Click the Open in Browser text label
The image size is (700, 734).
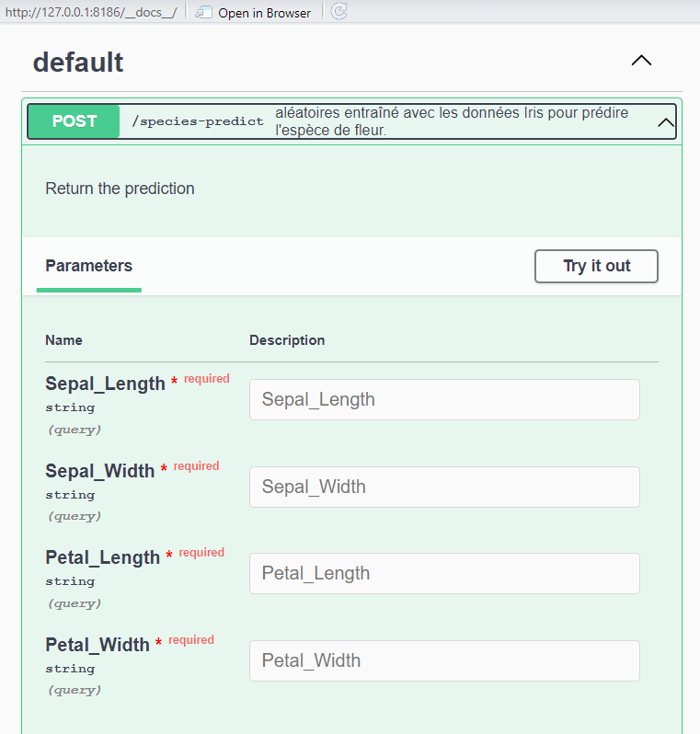[264, 13]
